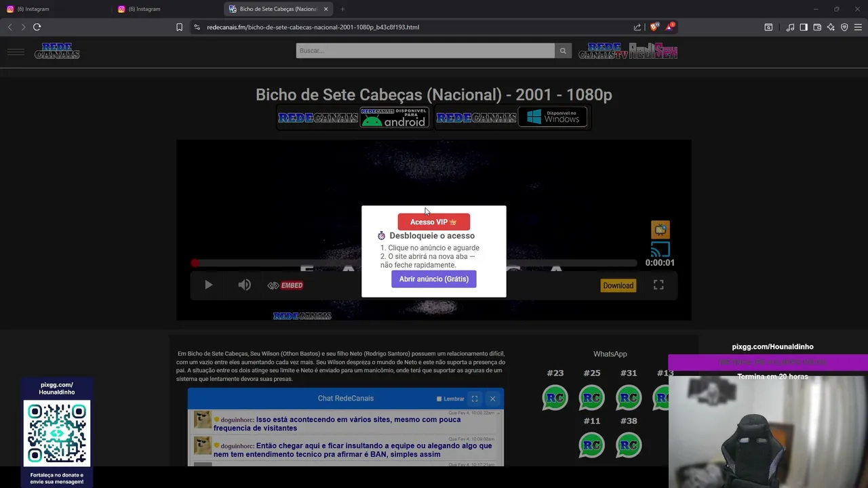Click the tab search icon in toolbar
The image size is (868, 488).
[768, 27]
